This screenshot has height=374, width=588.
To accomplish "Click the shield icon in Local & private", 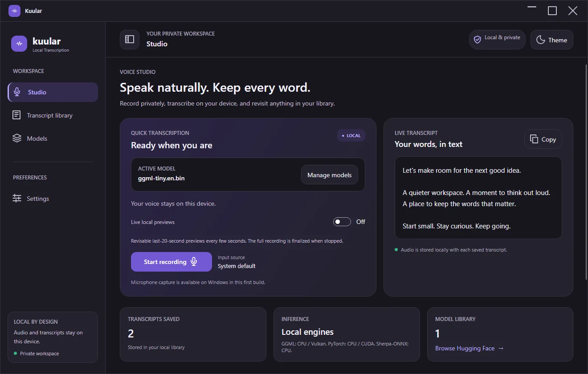I will [x=478, y=40].
